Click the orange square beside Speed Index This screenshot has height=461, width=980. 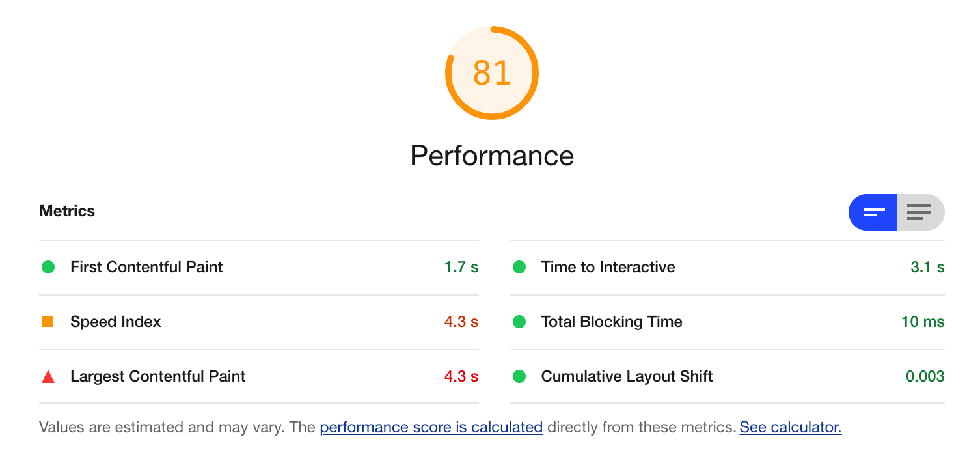tap(48, 322)
